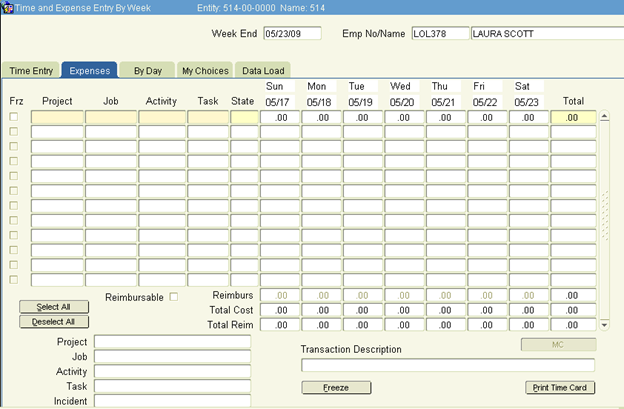Viewport: 624px width, 409px height.
Task: Click the Transaction Description label
Action: tap(351, 349)
